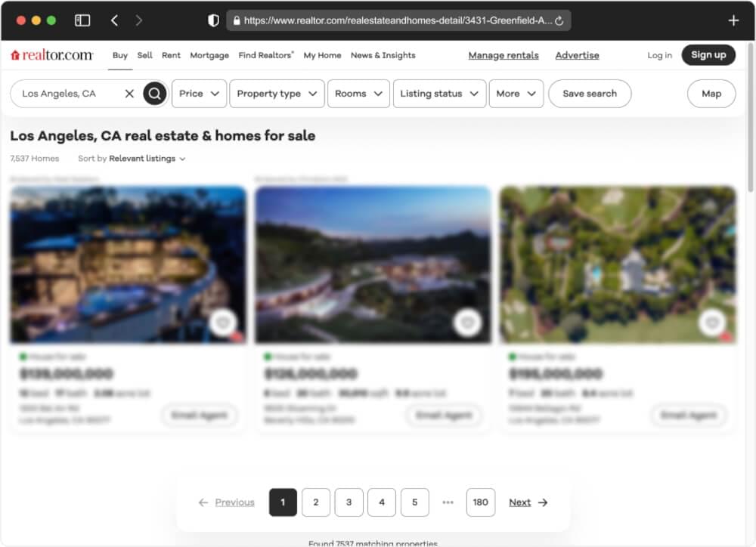Go back with browser back arrow
Viewport: 756px width, 547px height.
(114, 20)
